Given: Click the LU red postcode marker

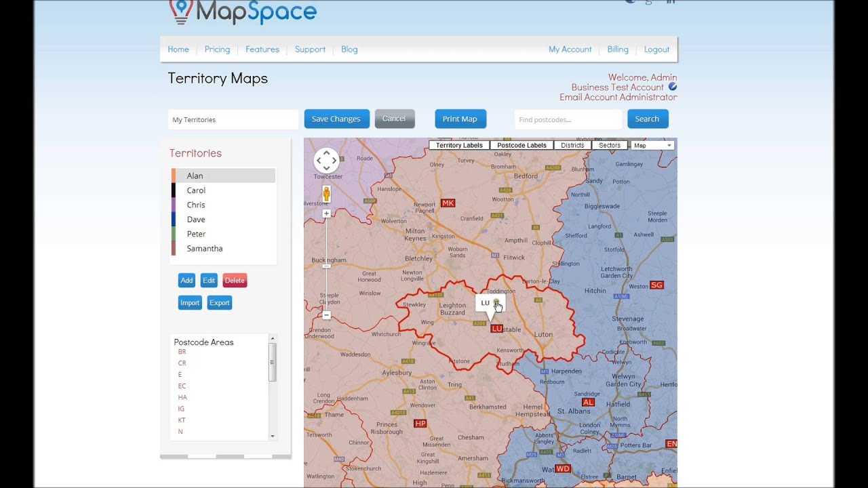Looking at the screenshot, I should coord(496,329).
